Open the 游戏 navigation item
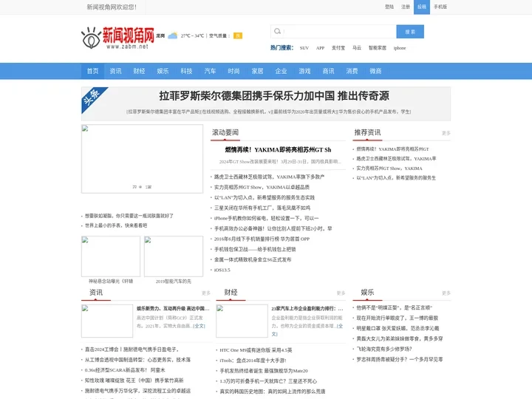Screen dimensions: 532x399 point(304,71)
